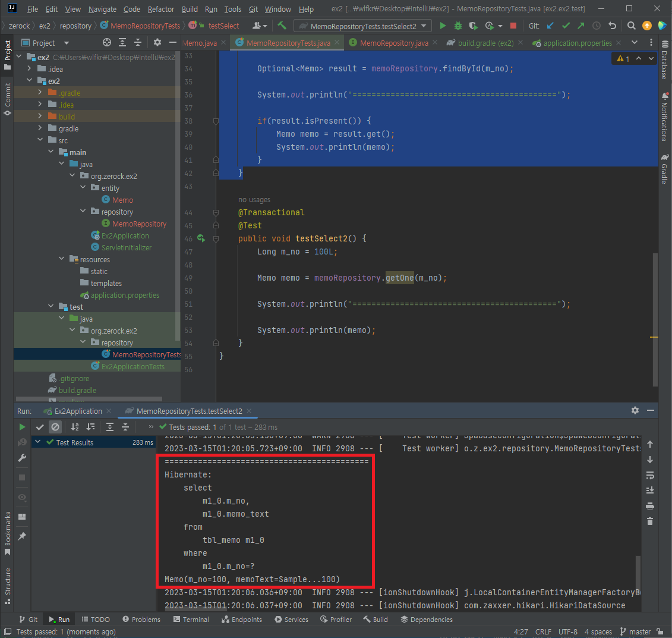Click the Profiler run icon in toolbar
672x638 pixels.
click(490, 26)
